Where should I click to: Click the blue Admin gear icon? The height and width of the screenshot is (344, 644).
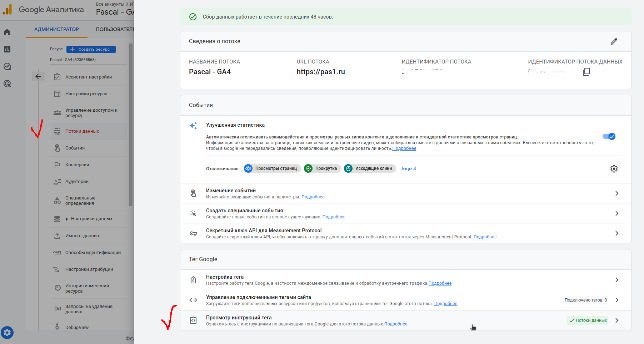point(7,333)
